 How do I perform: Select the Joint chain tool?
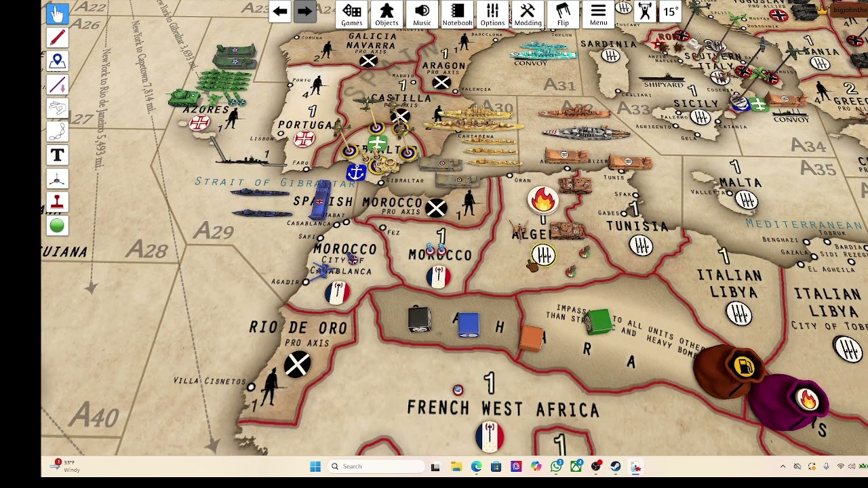click(57, 131)
